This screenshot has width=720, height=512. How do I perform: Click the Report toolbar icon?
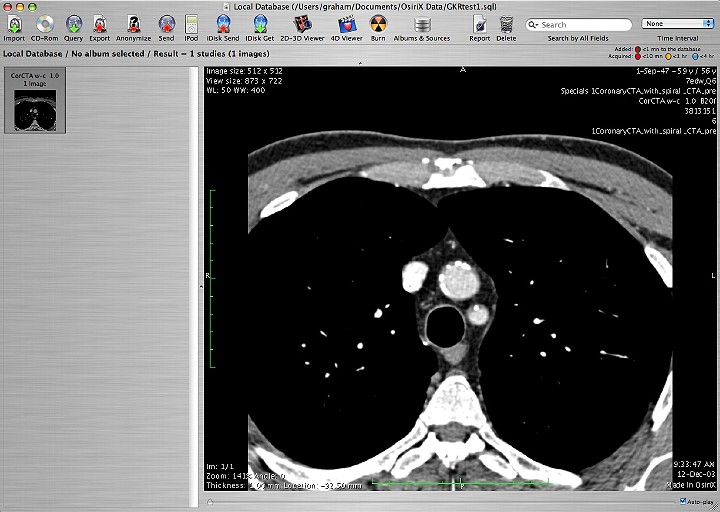[x=480, y=24]
